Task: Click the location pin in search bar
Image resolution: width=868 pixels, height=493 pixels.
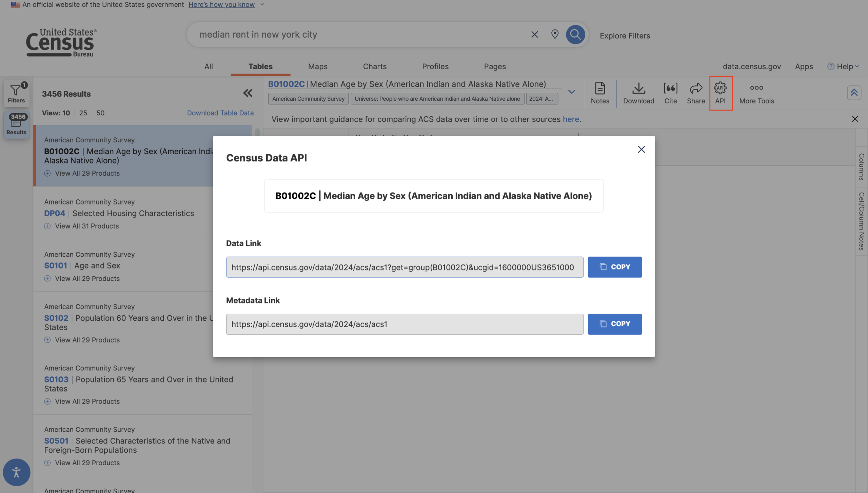Action: pyautogui.click(x=555, y=34)
